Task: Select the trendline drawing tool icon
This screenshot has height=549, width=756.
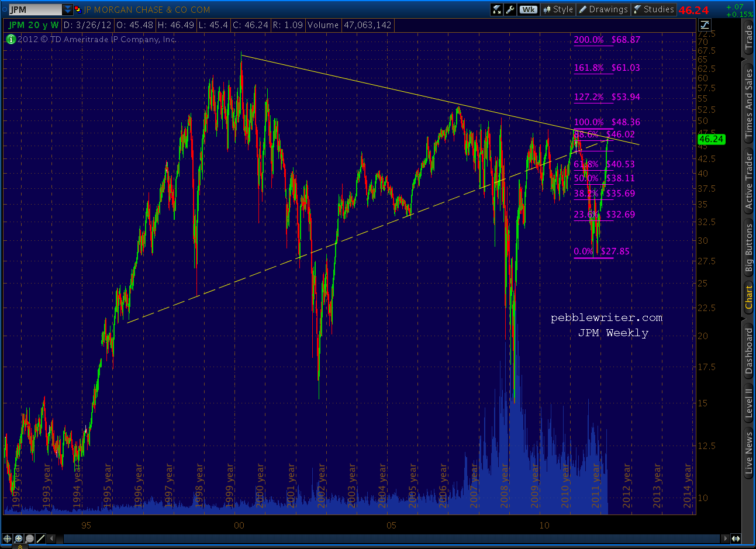Action: point(41,538)
